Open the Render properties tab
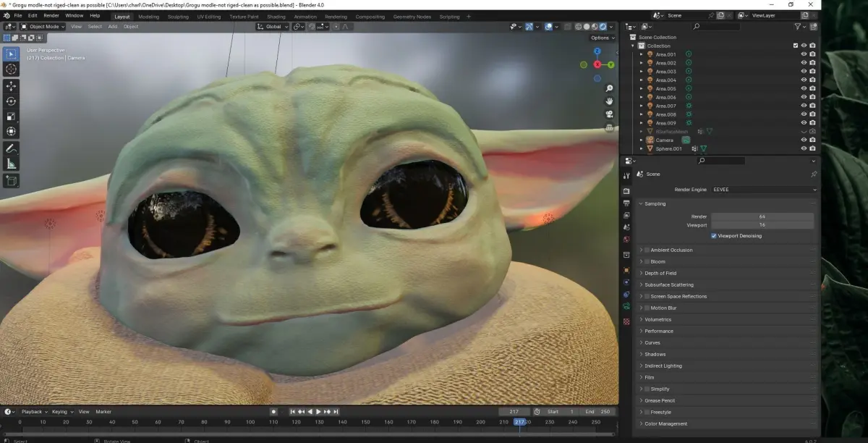The image size is (868, 443). [626, 191]
